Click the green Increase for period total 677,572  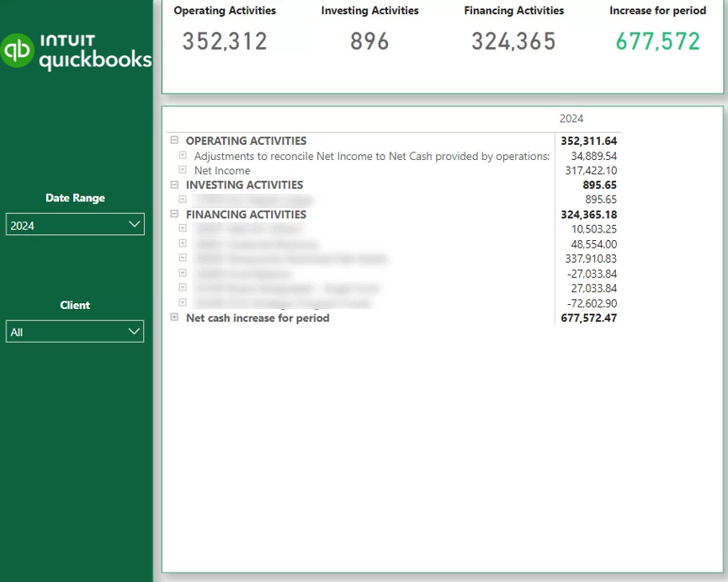657,41
